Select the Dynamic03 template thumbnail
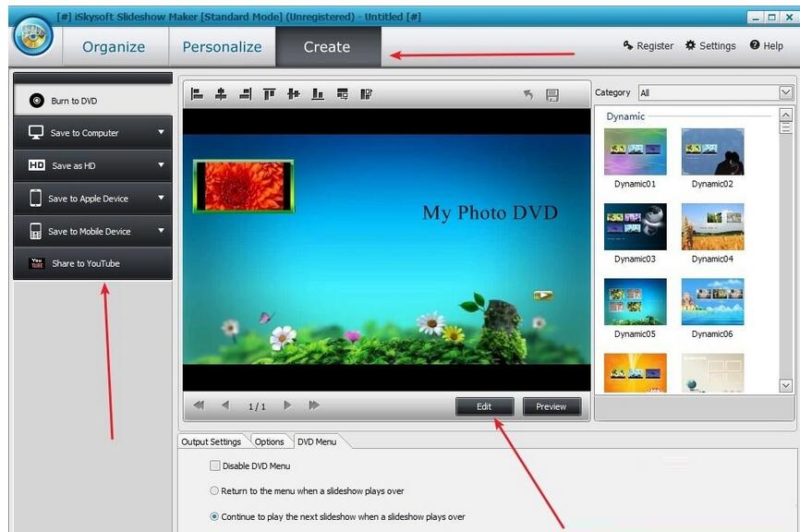800x532 pixels. [636, 226]
